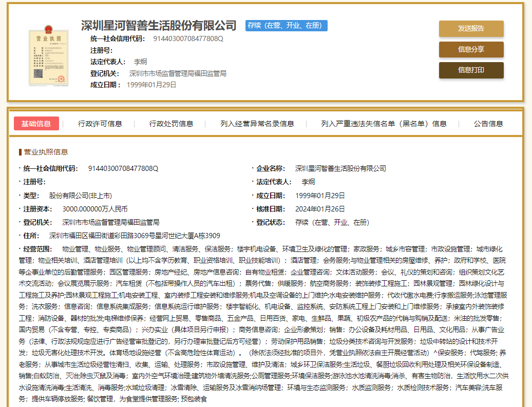The width and height of the screenshot is (532, 407).
Task: Open the 行政处罚信息 tab
Action: pyautogui.click(x=171, y=124)
